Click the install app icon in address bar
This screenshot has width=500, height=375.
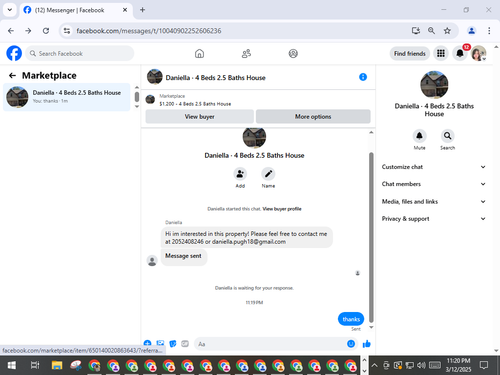(x=415, y=31)
